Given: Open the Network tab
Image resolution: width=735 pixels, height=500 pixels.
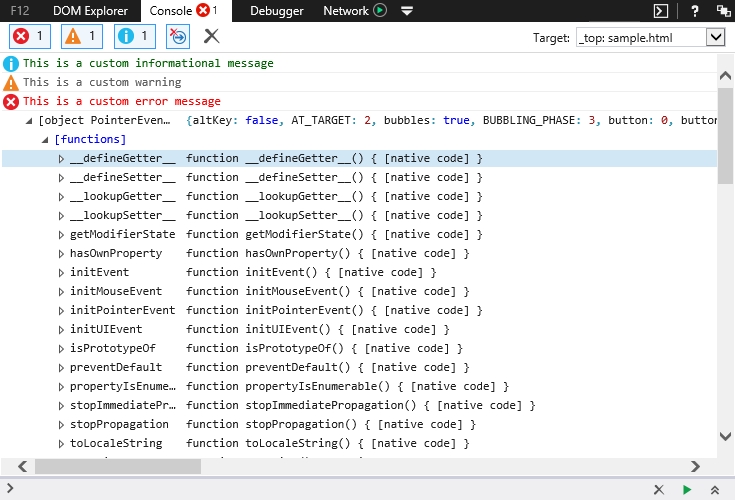Looking at the screenshot, I should [x=346, y=11].
